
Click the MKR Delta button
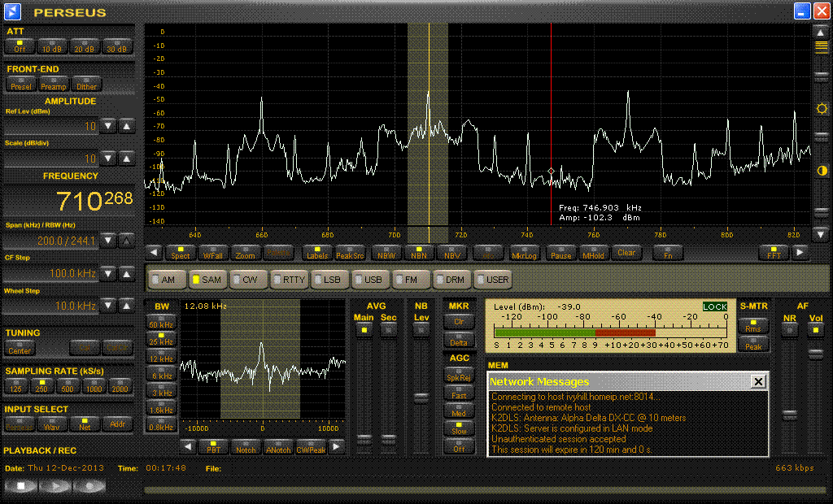coord(459,341)
